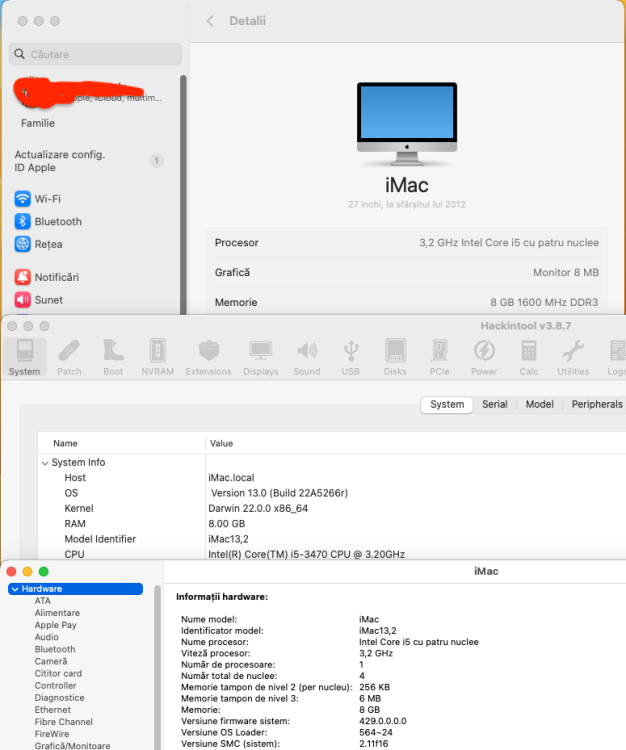This screenshot has height=750, width=626.
Task: Click the search magnifier icon in Settings
Action: pyautogui.click(x=20, y=54)
